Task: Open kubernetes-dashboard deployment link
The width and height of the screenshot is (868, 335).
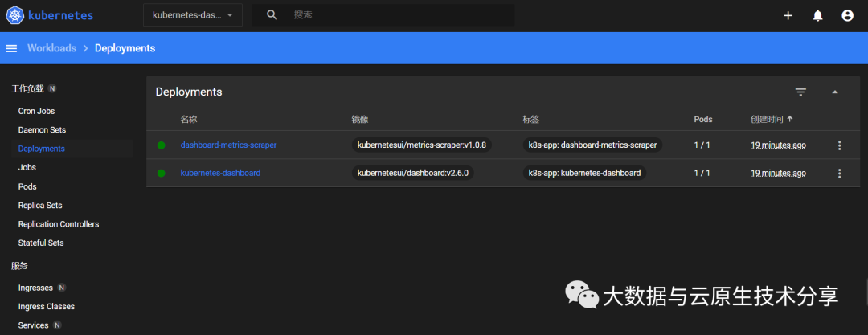Action: pos(220,173)
